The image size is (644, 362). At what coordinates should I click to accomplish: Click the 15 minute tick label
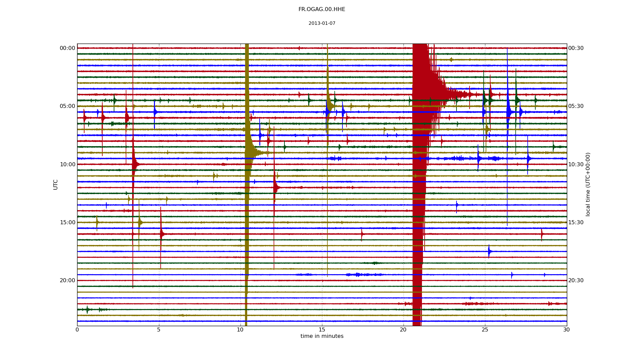click(x=322, y=330)
